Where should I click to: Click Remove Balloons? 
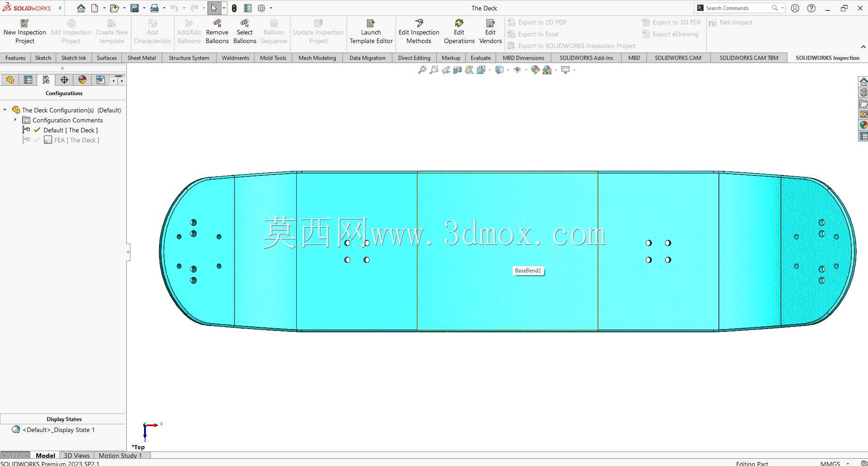click(217, 32)
